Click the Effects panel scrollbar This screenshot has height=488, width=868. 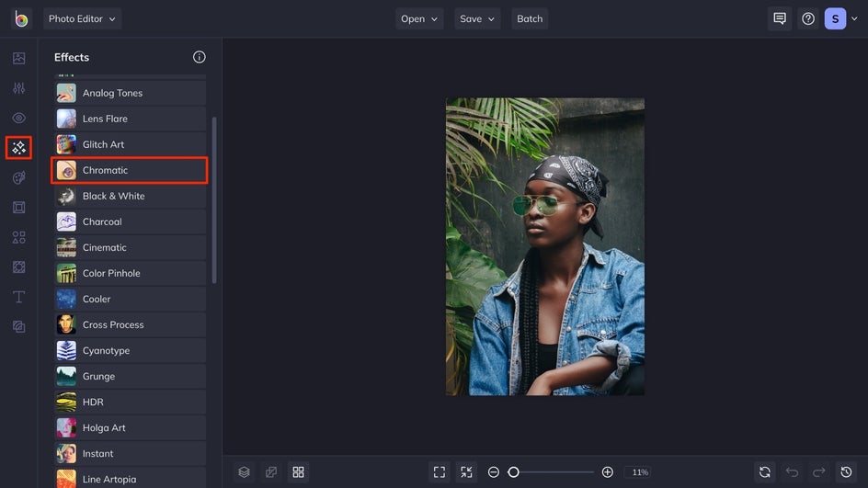(x=214, y=200)
